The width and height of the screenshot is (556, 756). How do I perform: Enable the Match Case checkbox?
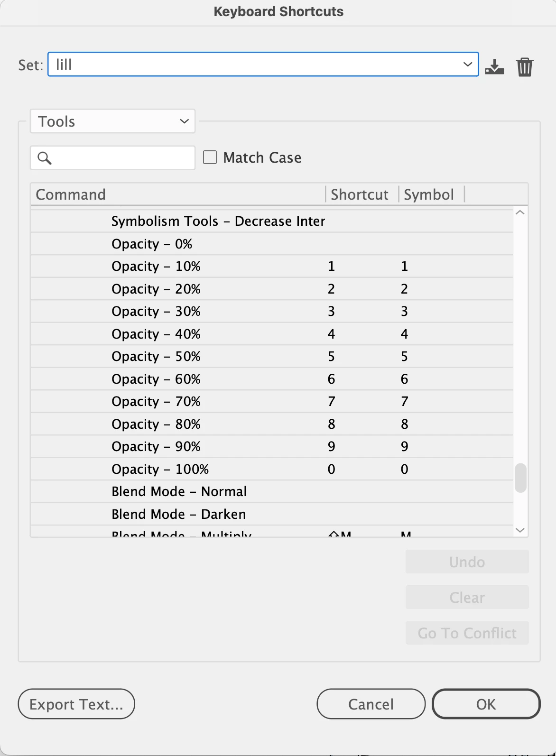coord(210,157)
